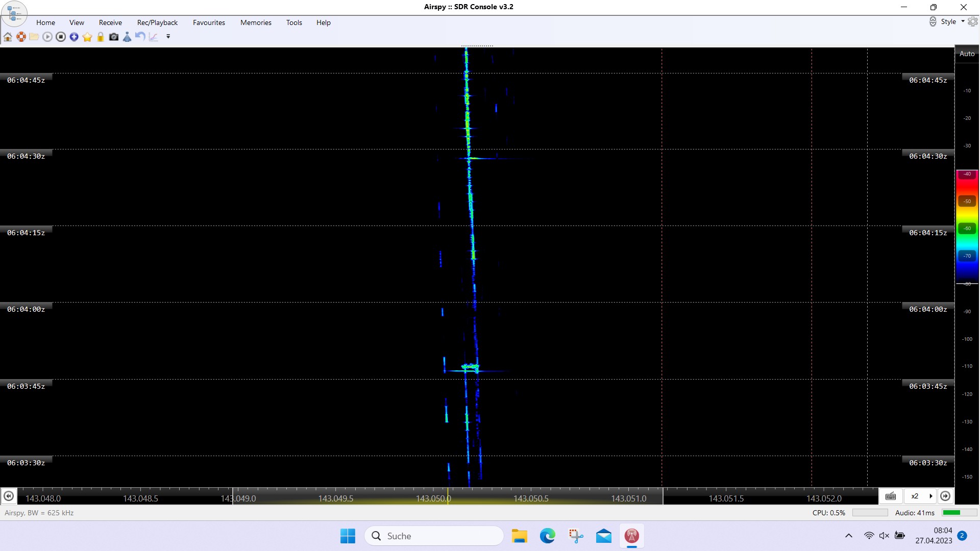Viewport: 980px width, 551px height.
Task: Open the Home ribbon tab
Action: click(45, 22)
